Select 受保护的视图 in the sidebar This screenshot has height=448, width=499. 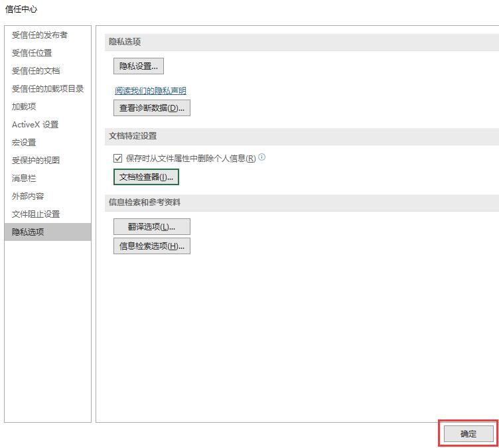click(36, 161)
